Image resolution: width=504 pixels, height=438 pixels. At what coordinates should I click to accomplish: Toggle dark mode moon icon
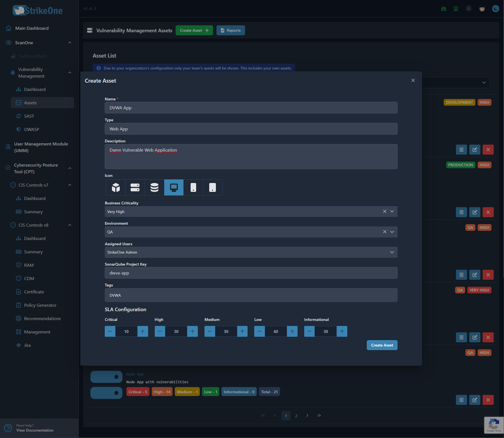495,9
